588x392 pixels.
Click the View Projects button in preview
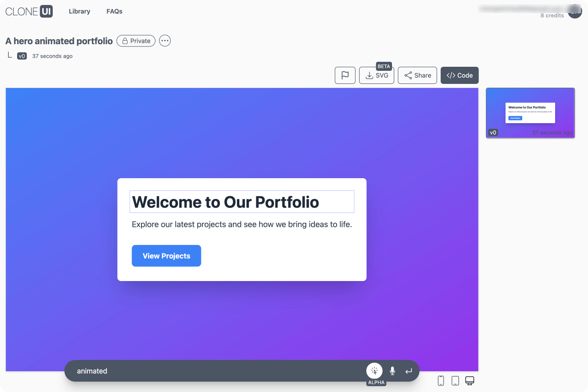(x=166, y=256)
